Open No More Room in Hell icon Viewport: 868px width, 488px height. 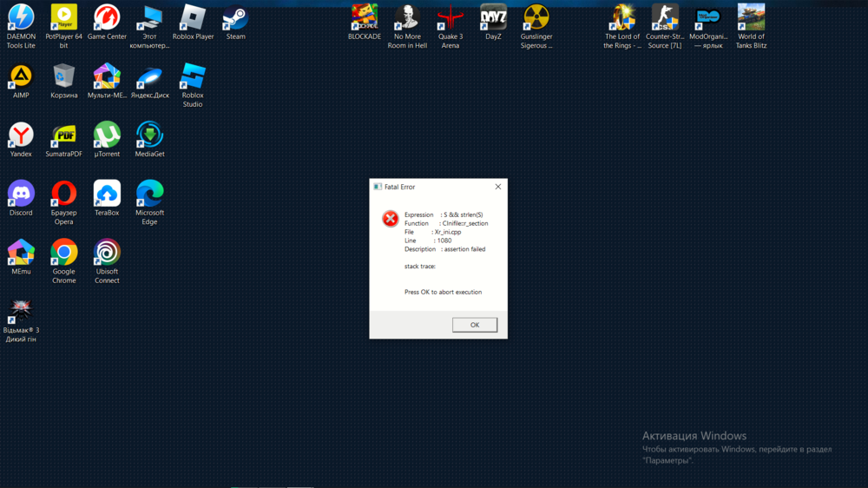click(407, 26)
